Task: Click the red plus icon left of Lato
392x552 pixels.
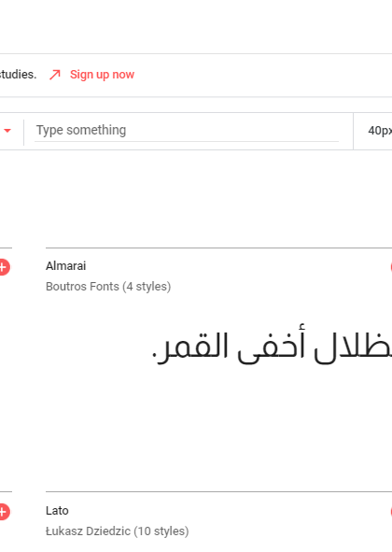Action: click(4, 512)
